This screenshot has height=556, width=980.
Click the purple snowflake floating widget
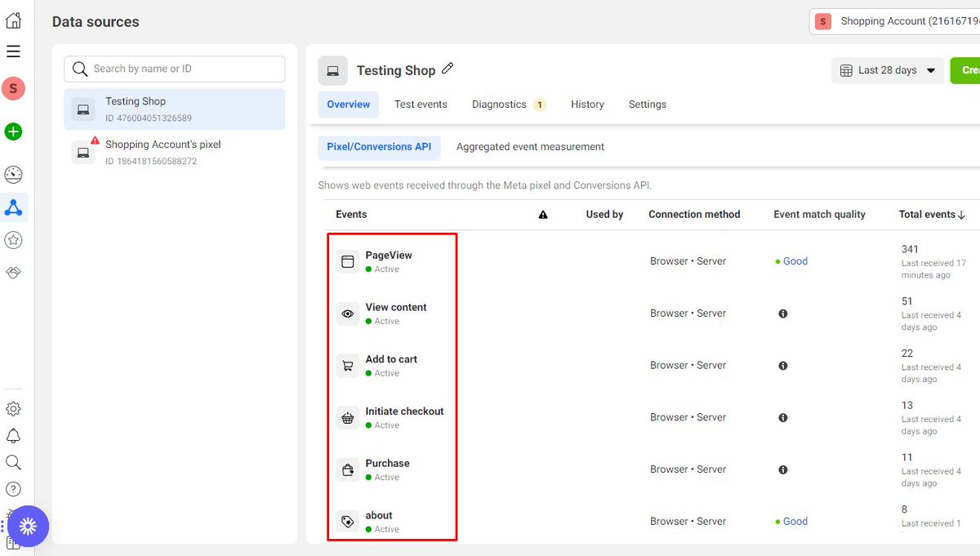pos(29,527)
